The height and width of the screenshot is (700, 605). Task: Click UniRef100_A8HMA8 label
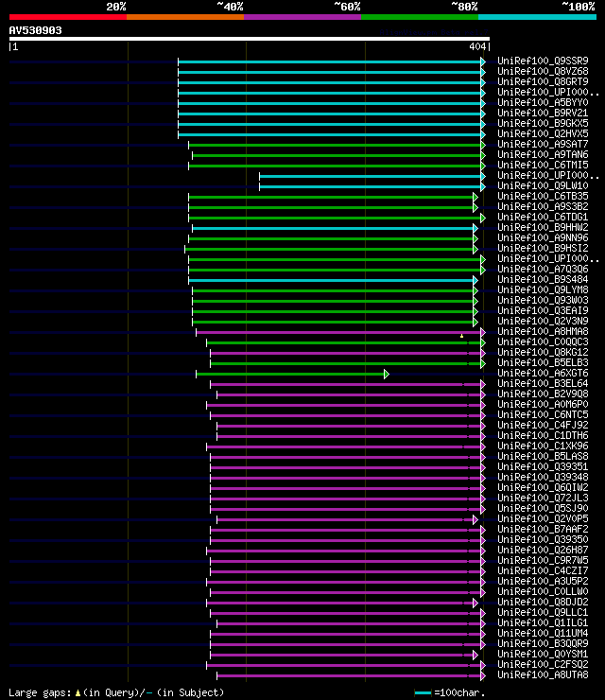(543, 332)
